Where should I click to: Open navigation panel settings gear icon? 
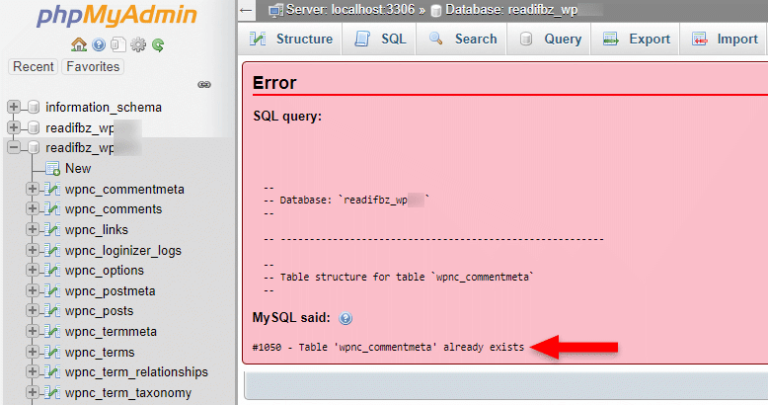[138, 45]
